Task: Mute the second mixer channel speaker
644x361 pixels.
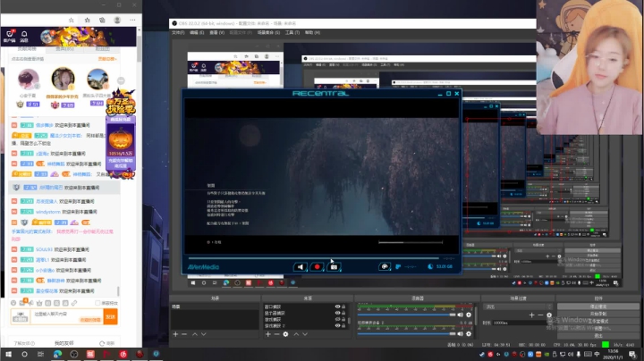Action: pos(461,333)
